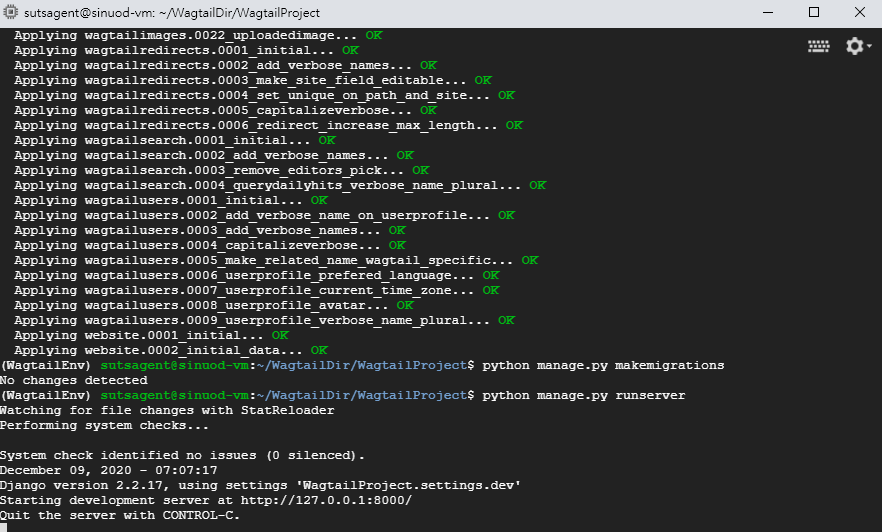Click 'System check identified no issues' line
The height and width of the screenshot is (532, 882).
[182, 455]
